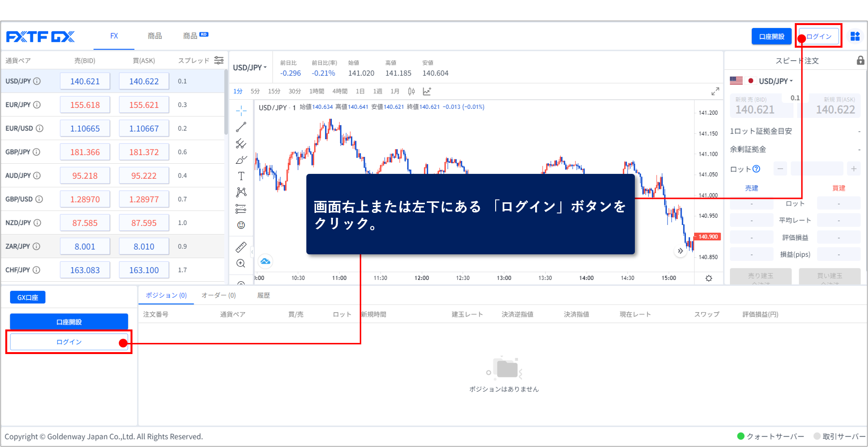Switch to the 商品 KO tab
The height and width of the screenshot is (447, 868).
click(x=195, y=36)
